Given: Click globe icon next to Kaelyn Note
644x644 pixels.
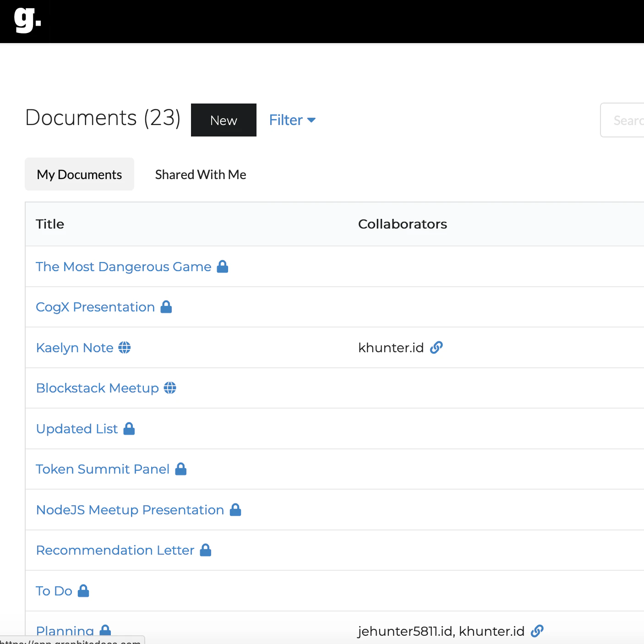Looking at the screenshot, I should (125, 348).
